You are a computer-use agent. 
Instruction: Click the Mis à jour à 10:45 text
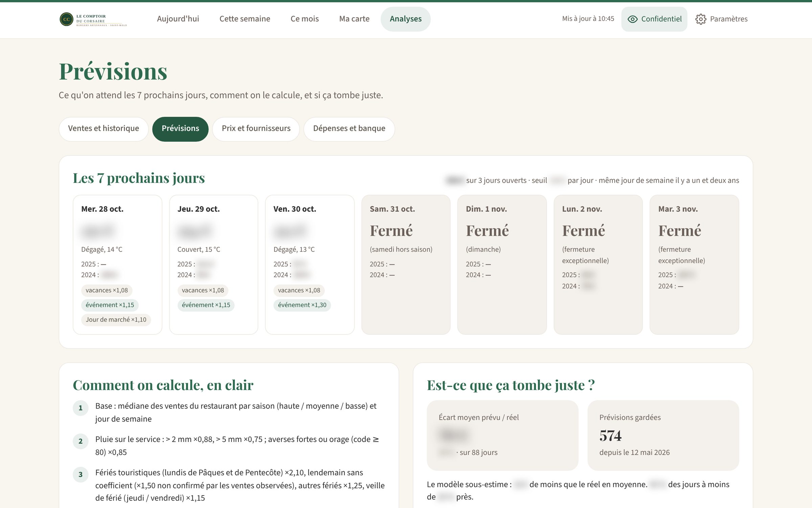[588, 19]
